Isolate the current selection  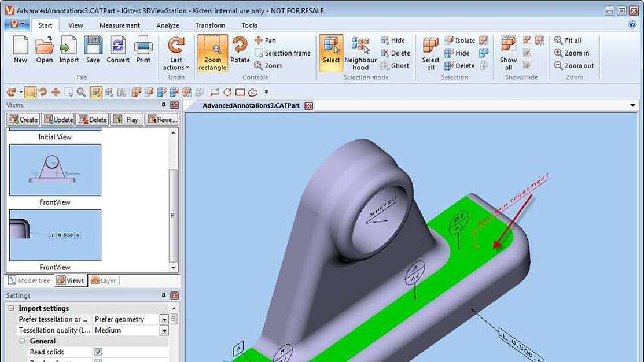[x=460, y=40]
